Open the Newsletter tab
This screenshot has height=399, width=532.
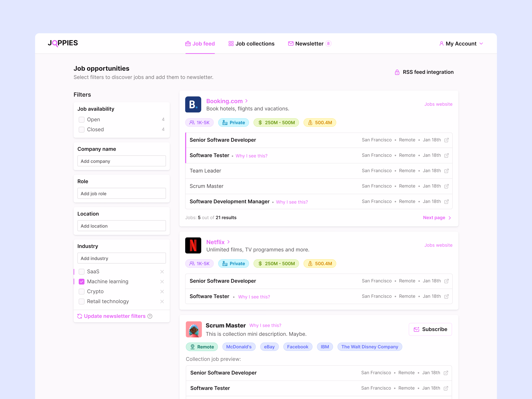[310, 44]
